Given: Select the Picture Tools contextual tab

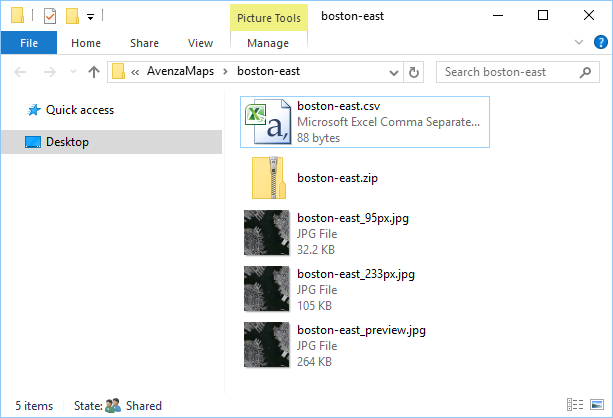Looking at the screenshot, I should pyautogui.click(x=269, y=18).
